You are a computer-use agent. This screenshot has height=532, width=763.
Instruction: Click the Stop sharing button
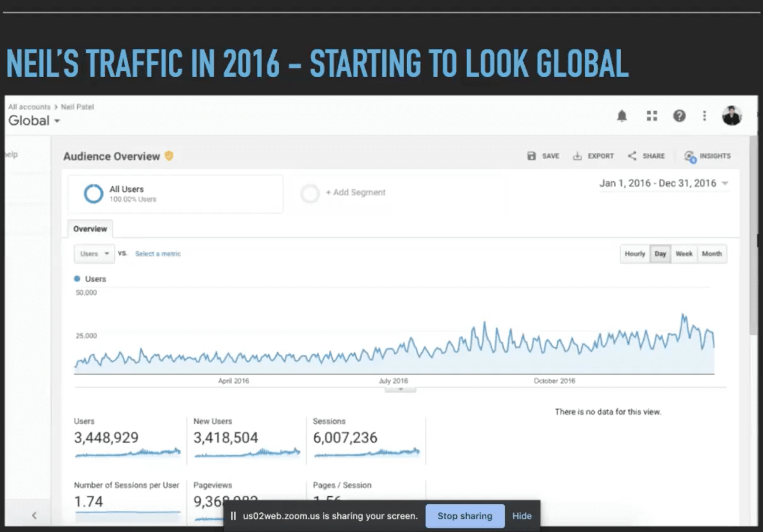coord(465,516)
